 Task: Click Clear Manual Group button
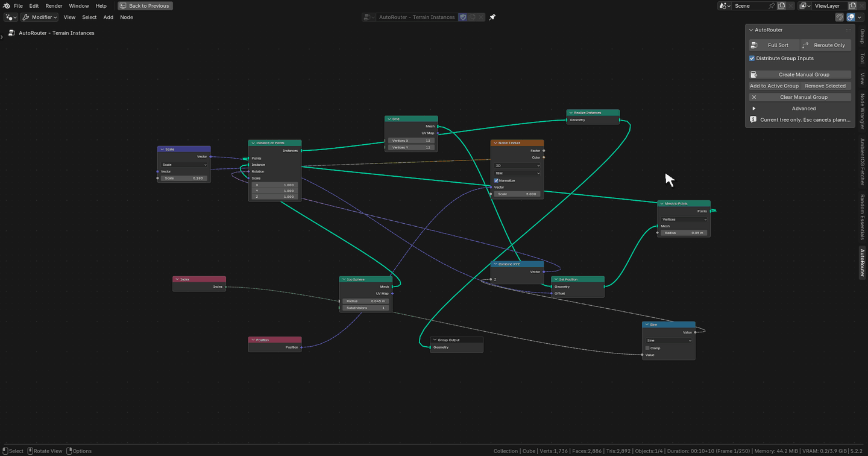[x=800, y=97]
